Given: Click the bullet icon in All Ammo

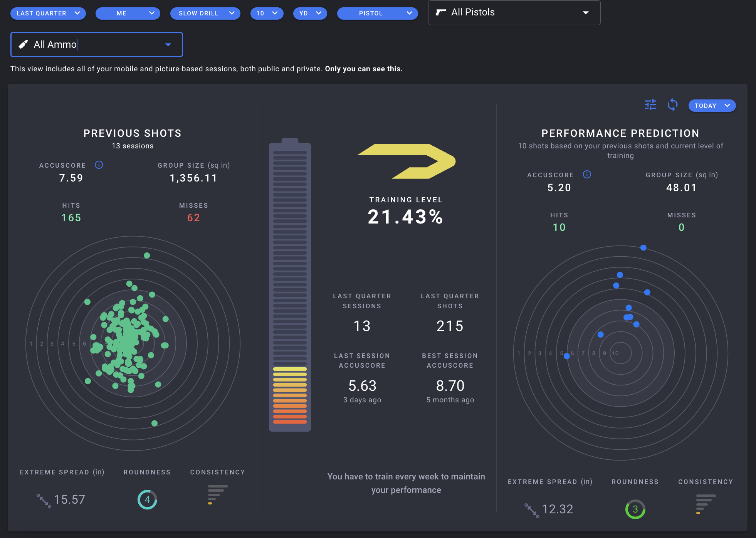Looking at the screenshot, I should click(x=23, y=44).
